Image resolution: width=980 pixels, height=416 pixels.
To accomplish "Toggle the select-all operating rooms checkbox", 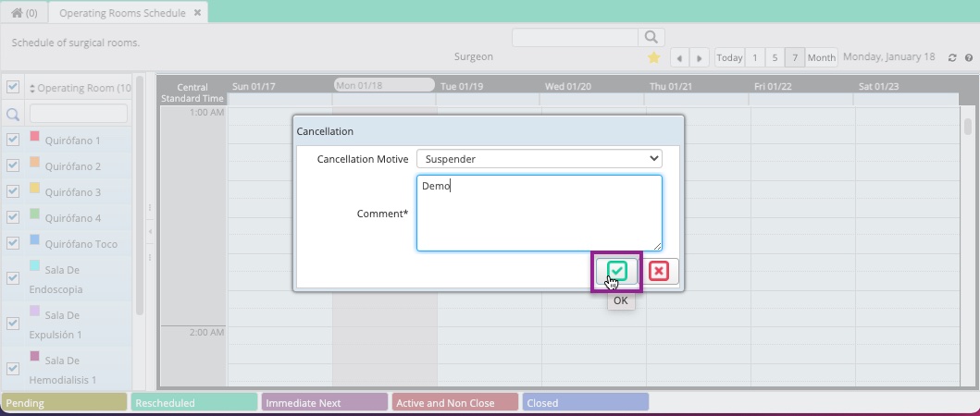I will point(13,87).
